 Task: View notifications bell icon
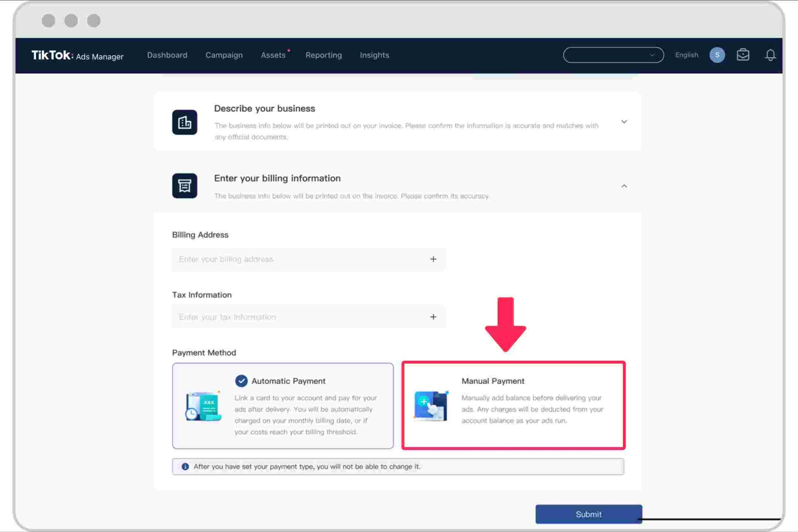tap(770, 55)
